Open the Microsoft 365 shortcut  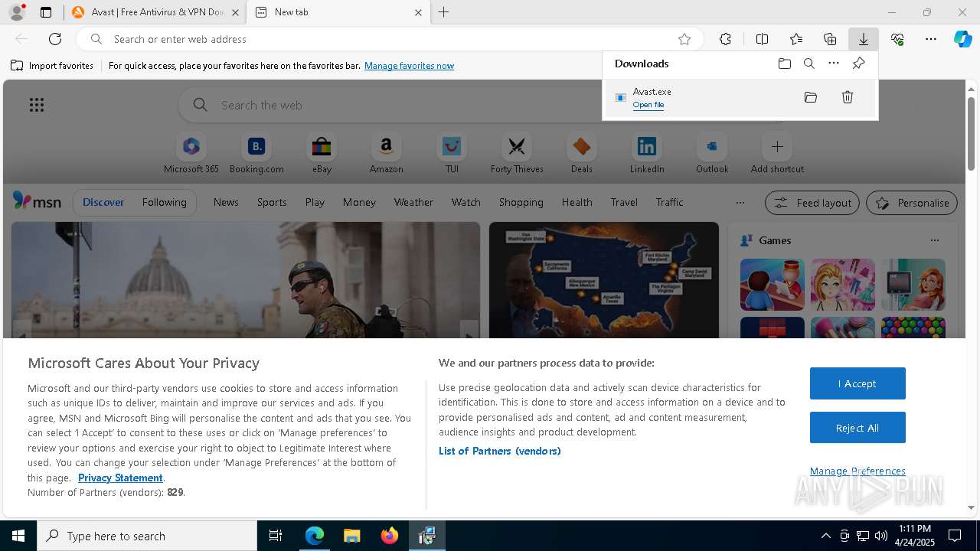tap(191, 154)
